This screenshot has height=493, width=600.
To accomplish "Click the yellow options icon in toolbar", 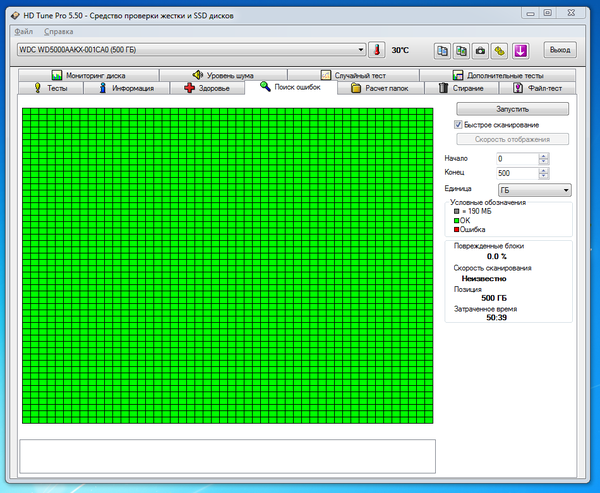I will click(499, 50).
